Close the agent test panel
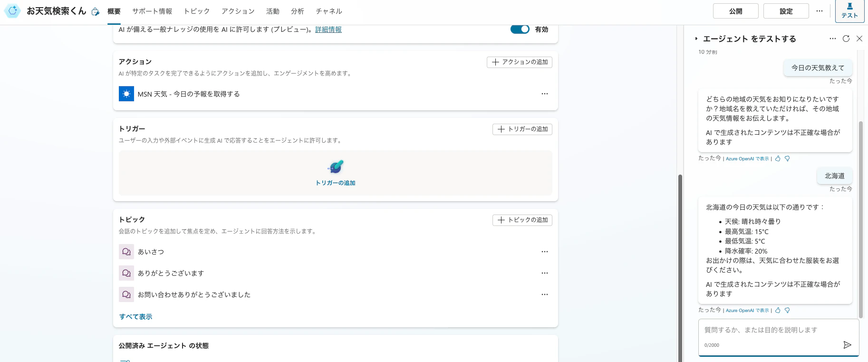The image size is (868, 362). [x=859, y=39]
